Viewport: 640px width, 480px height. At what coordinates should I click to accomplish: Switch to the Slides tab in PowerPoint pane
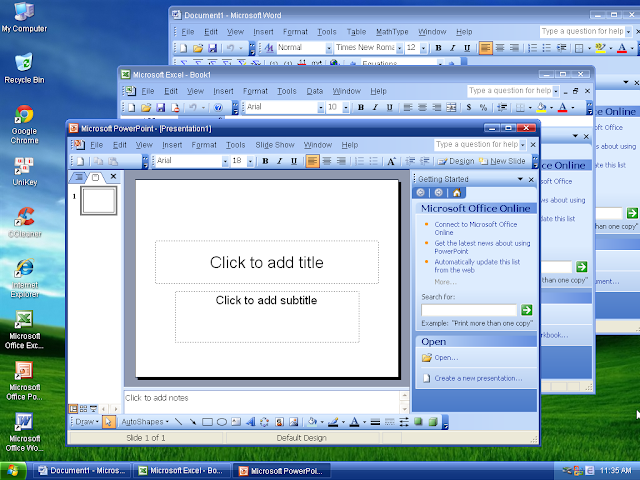[96, 177]
